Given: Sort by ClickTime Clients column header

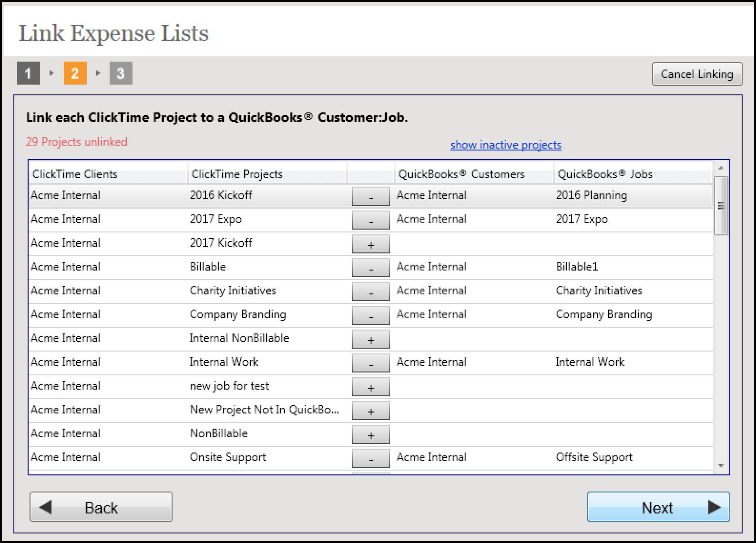Looking at the screenshot, I should tap(108, 174).
